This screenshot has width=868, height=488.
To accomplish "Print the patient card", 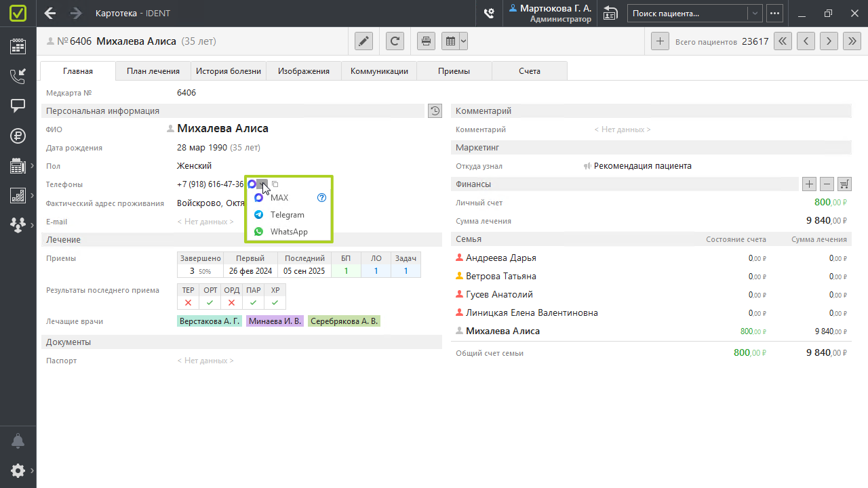I will click(x=426, y=41).
